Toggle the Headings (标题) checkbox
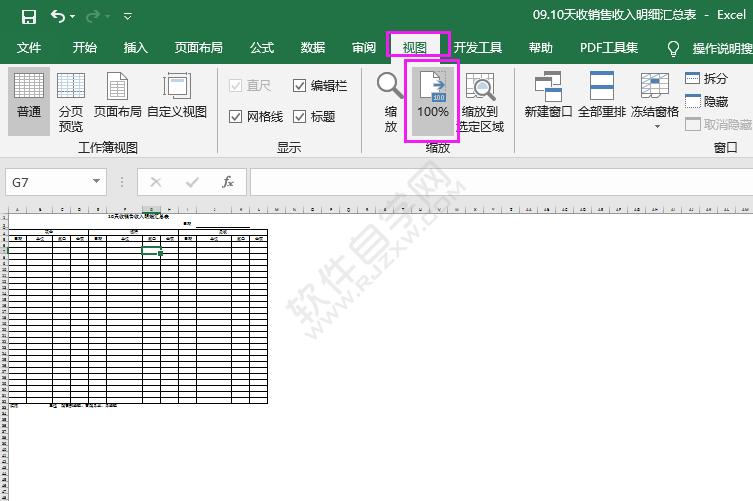 300,117
